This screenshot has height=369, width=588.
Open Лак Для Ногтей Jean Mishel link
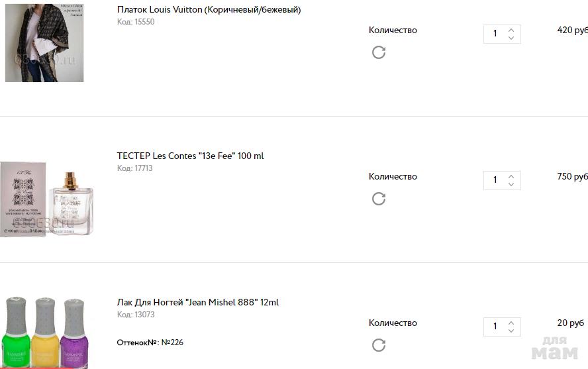[197, 303]
